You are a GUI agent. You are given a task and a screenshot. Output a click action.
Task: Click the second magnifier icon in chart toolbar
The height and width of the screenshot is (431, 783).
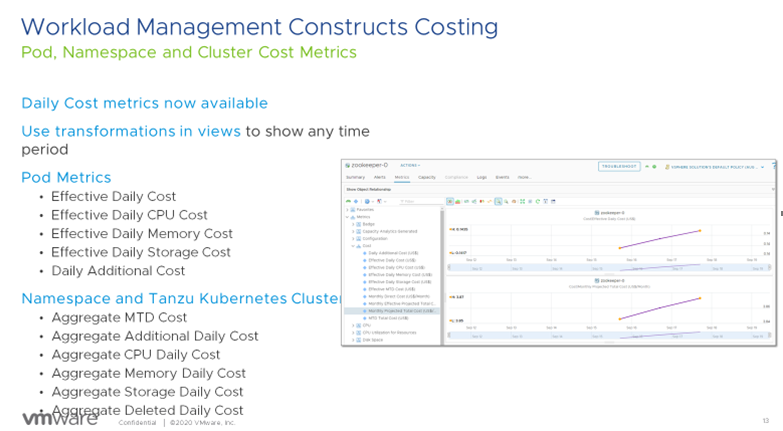point(506,201)
